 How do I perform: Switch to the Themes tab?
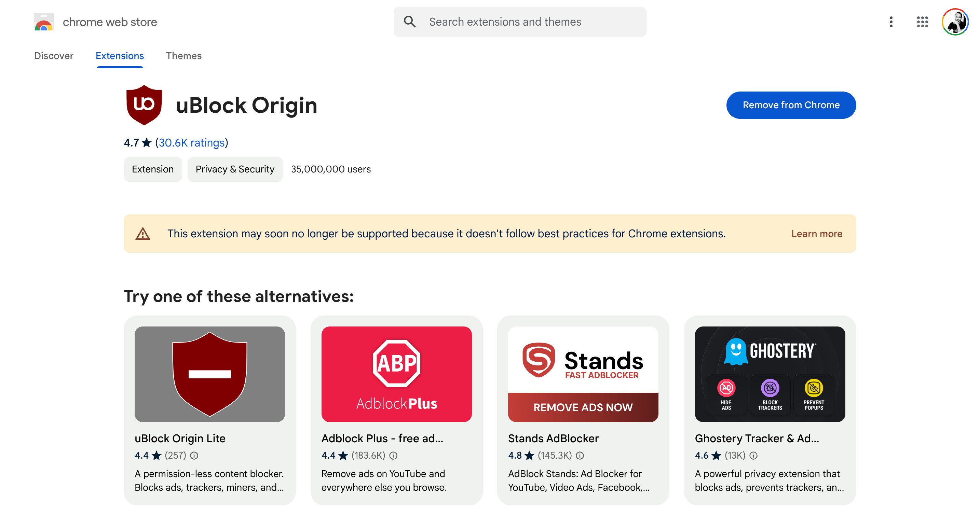[183, 56]
